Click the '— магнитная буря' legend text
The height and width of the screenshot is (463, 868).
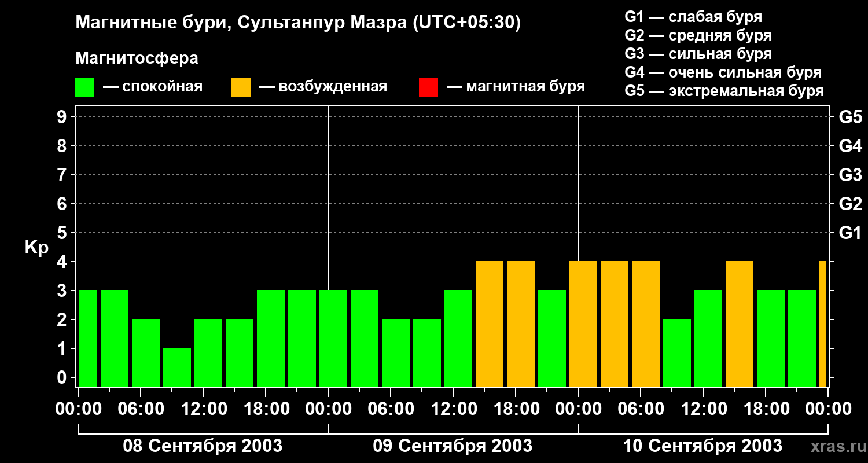(516, 87)
